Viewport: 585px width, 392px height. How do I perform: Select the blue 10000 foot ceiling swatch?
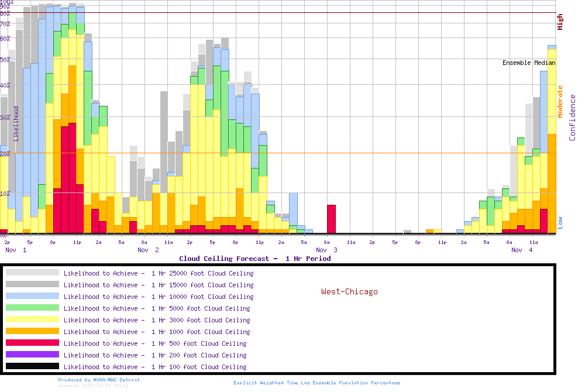32,296
